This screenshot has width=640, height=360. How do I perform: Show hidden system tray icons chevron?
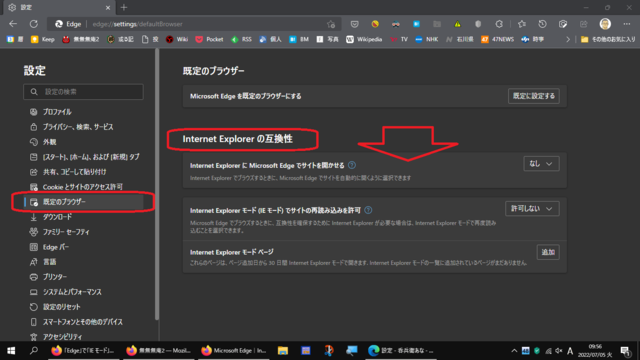click(514, 351)
